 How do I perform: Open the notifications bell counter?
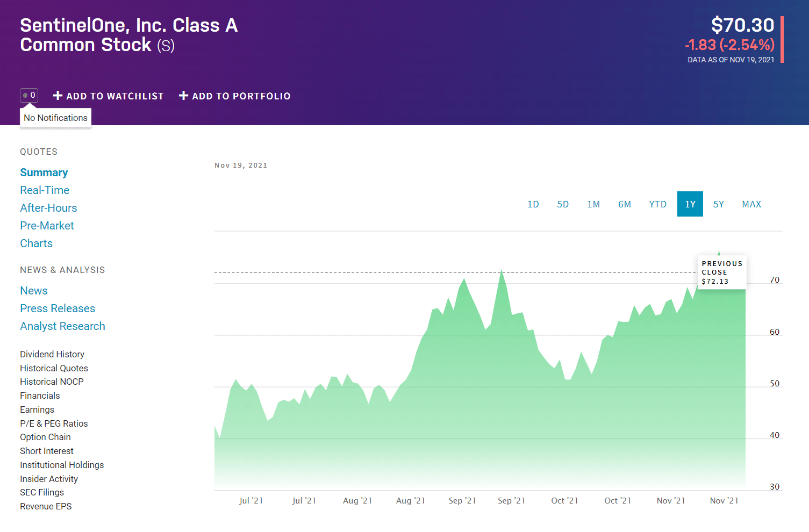pos(29,95)
